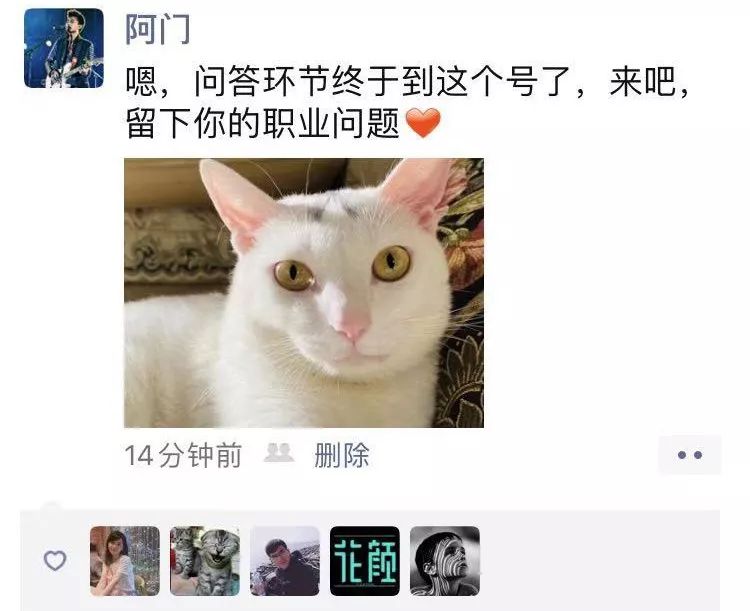Open the laughing cats liker avatar

point(205,561)
